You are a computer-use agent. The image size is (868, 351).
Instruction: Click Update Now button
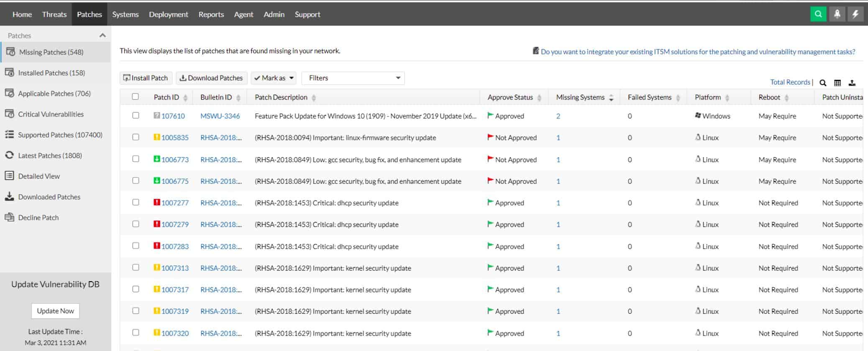(x=55, y=311)
